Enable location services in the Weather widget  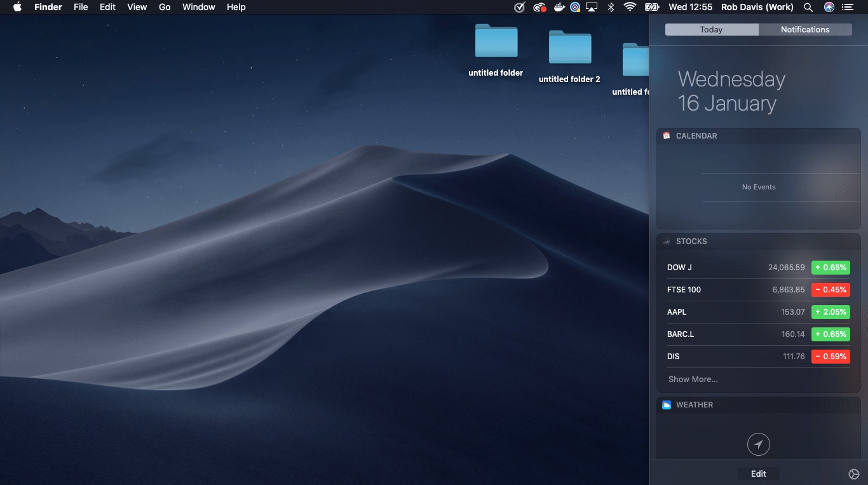758,444
